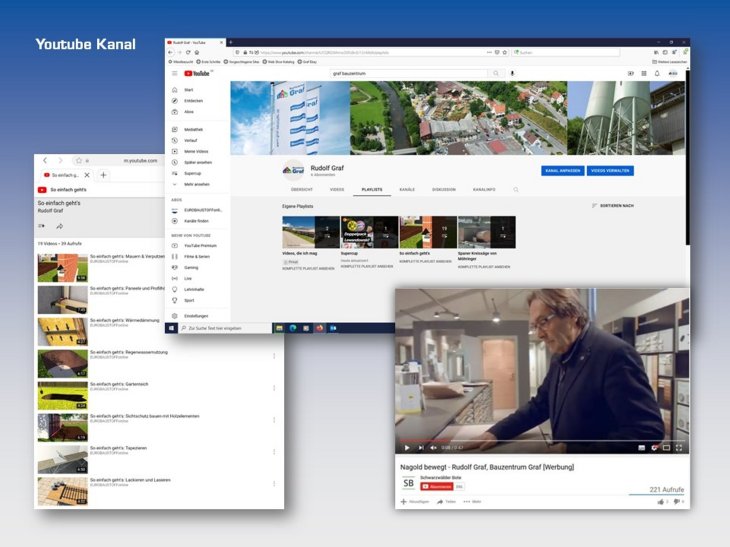Open the Sortieren nach dropdown

tap(612, 205)
